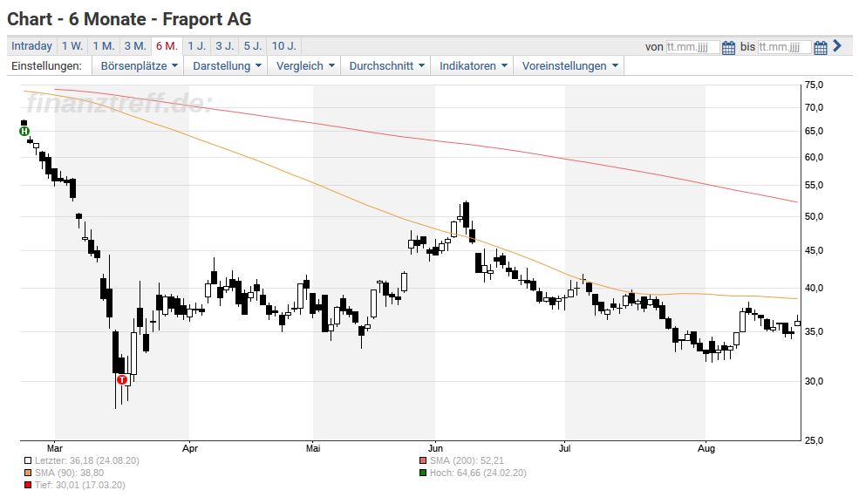Click the 'bis' end date field
Screen dimensions: 859x504
[784, 47]
